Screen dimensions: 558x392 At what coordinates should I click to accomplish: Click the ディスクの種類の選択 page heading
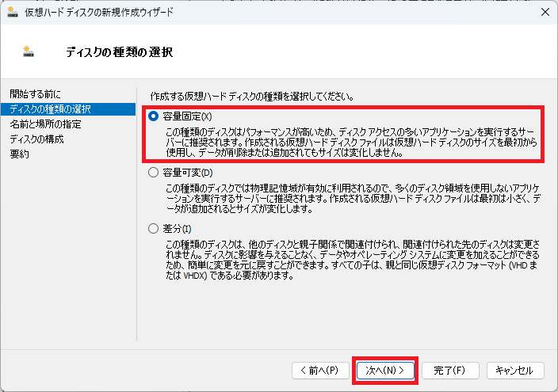[x=120, y=52]
